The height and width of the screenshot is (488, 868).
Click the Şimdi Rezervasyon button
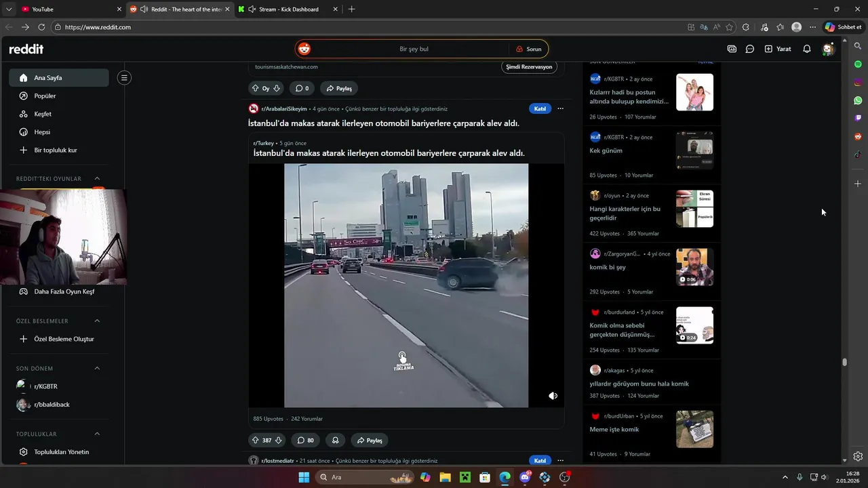pyautogui.click(x=529, y=67)
